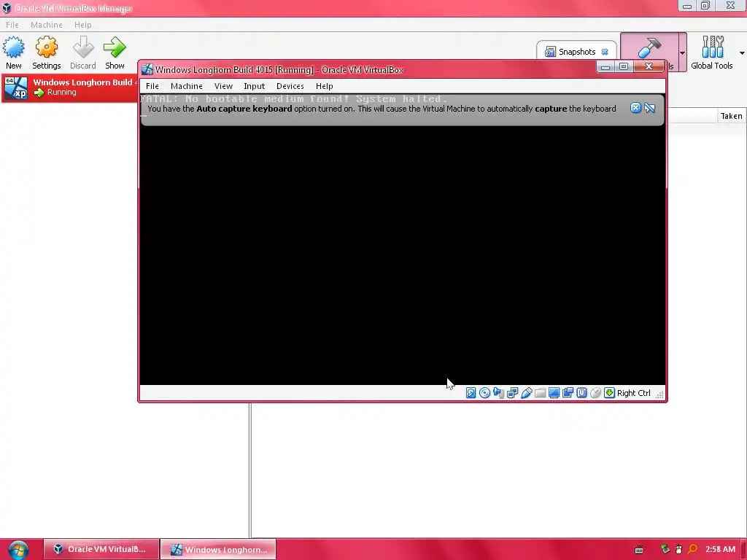Viewport: 747px width, 560px height.
Task: Open Help menu in VirtualBox Manager
Action: [x=83, y=25]
